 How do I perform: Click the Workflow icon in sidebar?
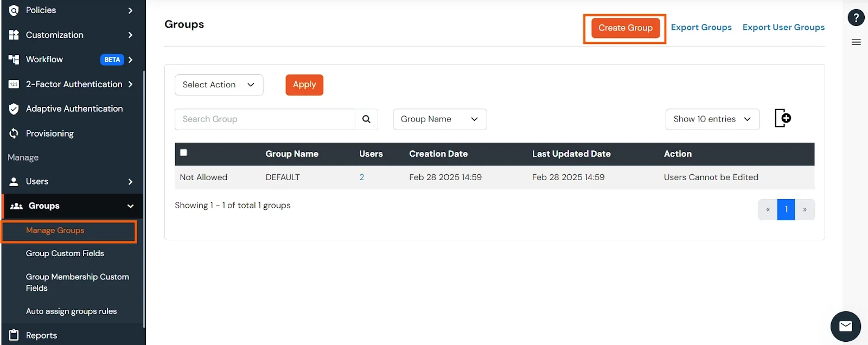(x=14, y=59)
